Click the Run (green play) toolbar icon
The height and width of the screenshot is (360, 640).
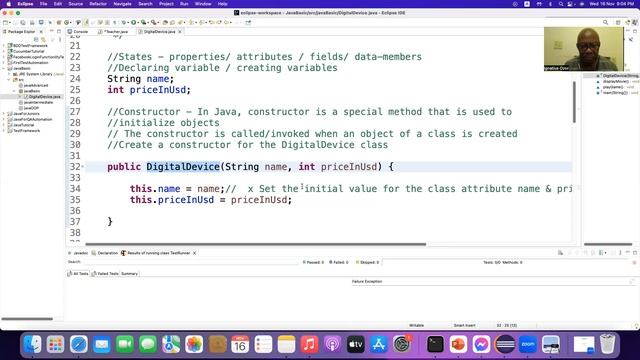point(133,22)
